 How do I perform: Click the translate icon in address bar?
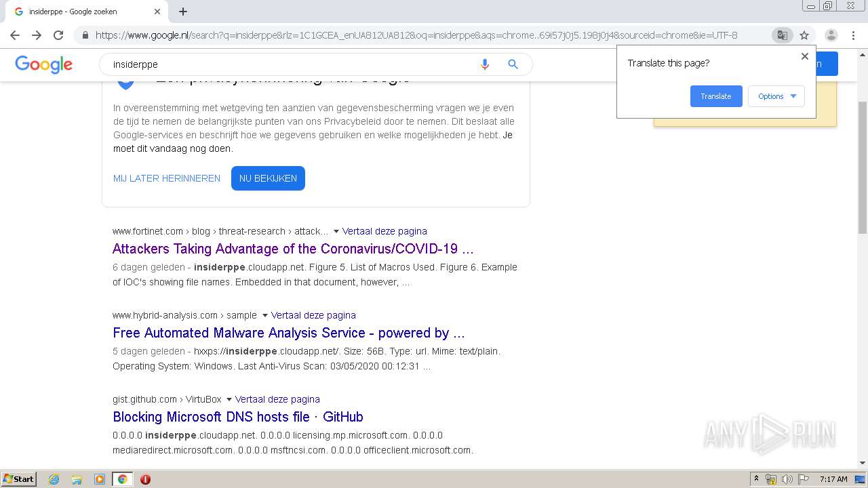782,35
